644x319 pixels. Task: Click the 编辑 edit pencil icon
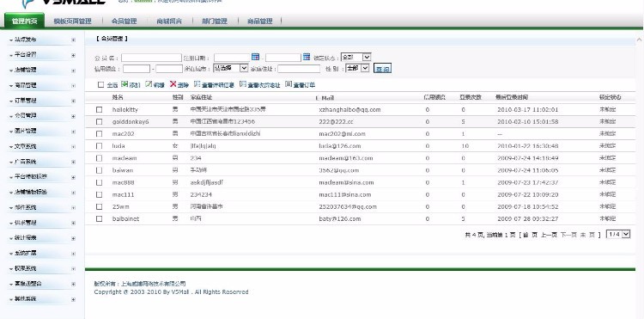149,84
